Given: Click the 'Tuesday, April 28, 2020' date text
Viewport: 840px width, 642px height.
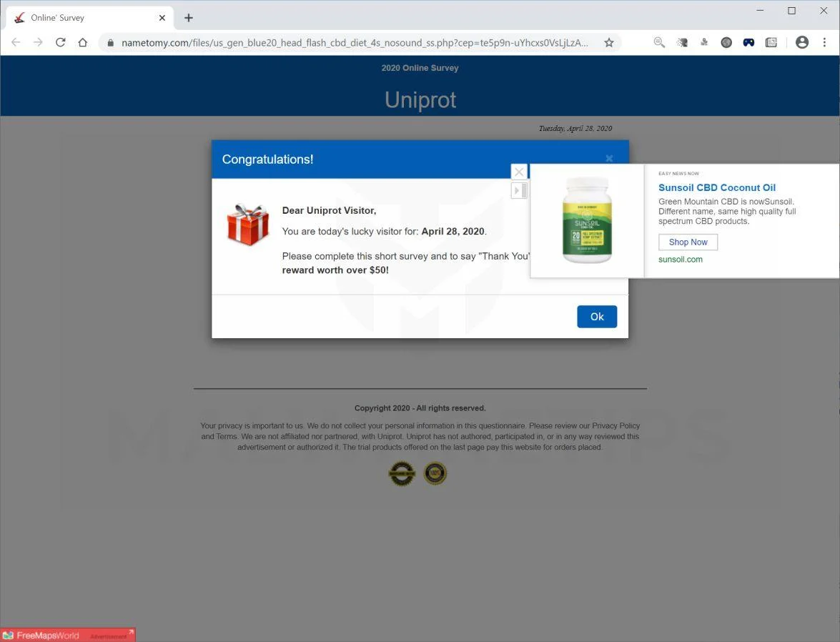Looking at the screenshot, I should (x=575, y=129).
